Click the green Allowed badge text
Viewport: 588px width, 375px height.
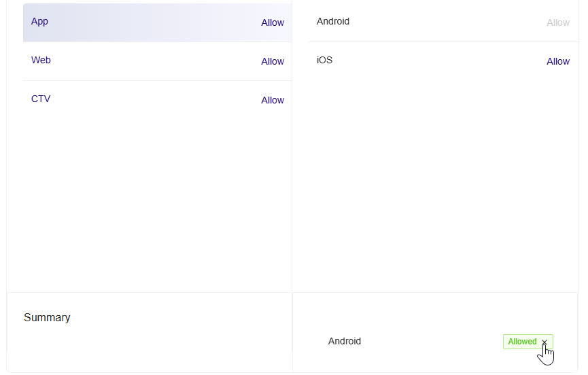522,342
